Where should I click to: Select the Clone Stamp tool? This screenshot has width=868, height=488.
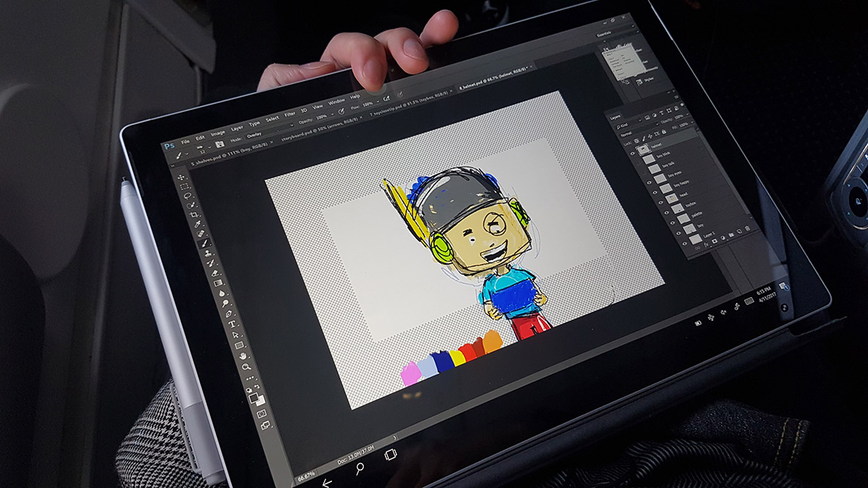[207, 253]
